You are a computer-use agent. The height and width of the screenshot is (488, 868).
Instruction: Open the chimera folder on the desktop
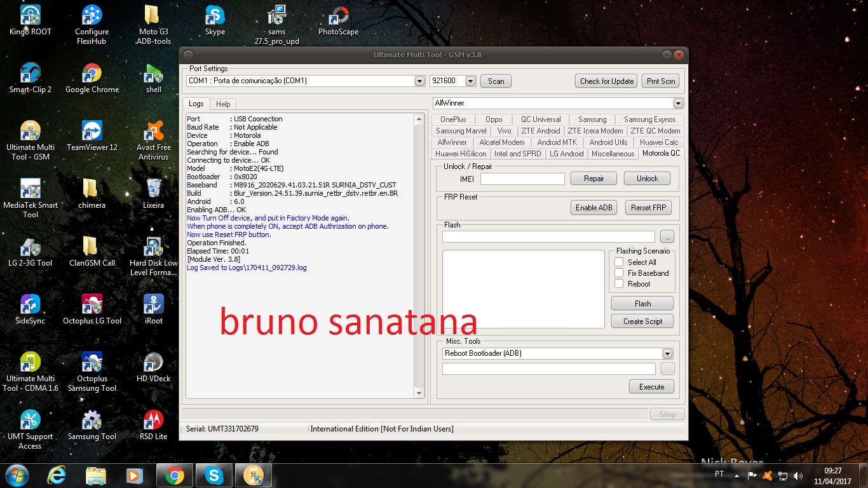pyautogui.click(x=92, y=194)
